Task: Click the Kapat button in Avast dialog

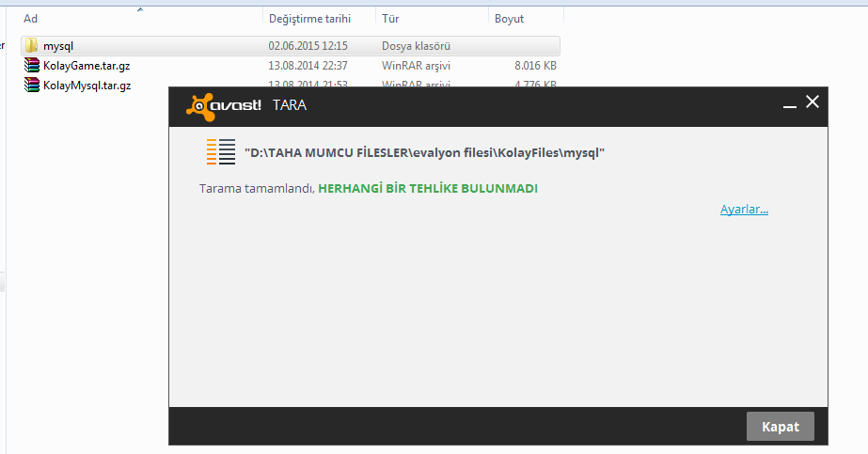Action: (780, 427)
